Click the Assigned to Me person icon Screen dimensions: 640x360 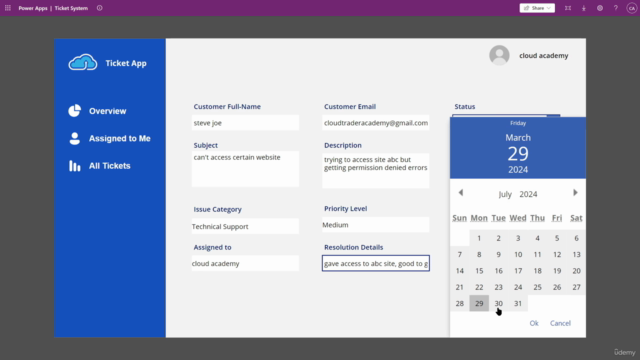(75, 138)
